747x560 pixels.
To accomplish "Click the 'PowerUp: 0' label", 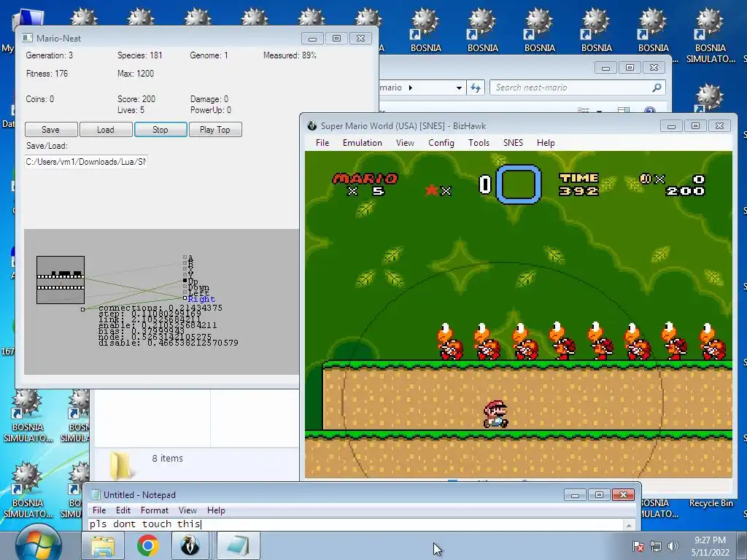I will (211, 110).
